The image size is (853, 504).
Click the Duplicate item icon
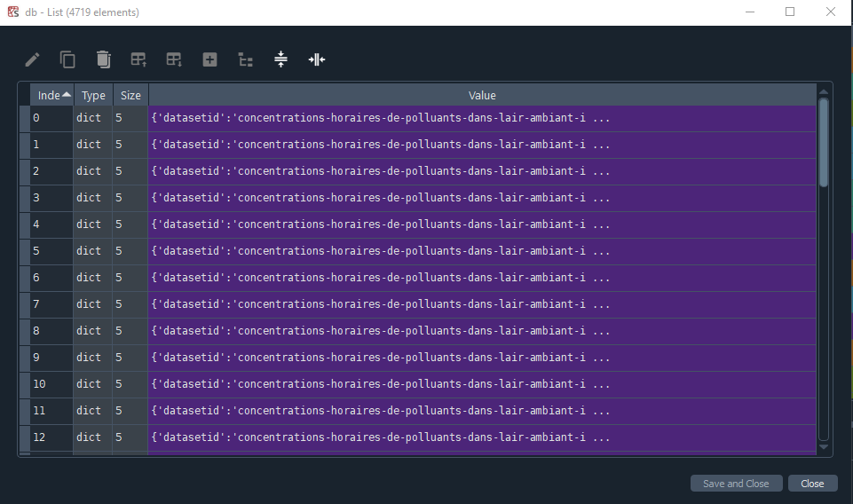67,59
